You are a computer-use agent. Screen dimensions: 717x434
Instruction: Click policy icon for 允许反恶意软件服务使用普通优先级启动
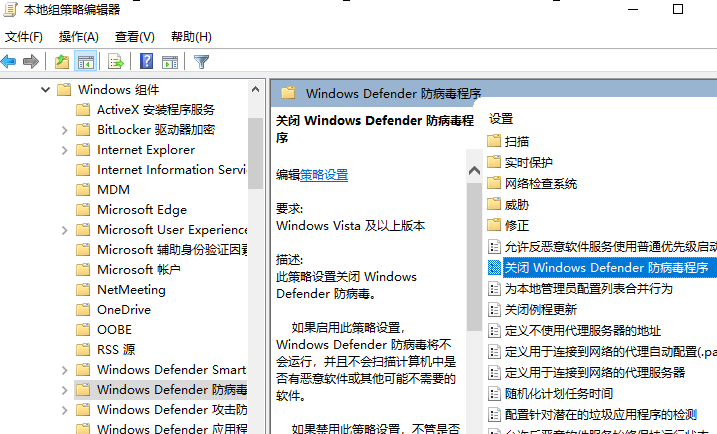click(494, 247)
